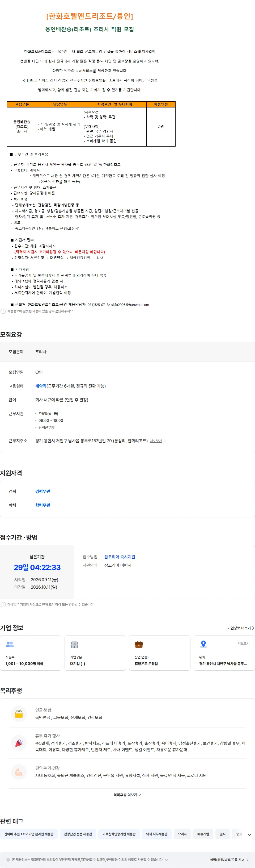This screenshot has height=868, width=255.
Task: Open 기업정보 더보기 link
Action: (x=240, y=628)
